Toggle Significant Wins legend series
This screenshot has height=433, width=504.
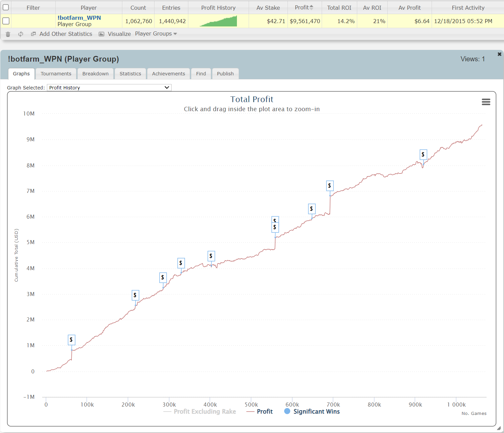(312, 412)
